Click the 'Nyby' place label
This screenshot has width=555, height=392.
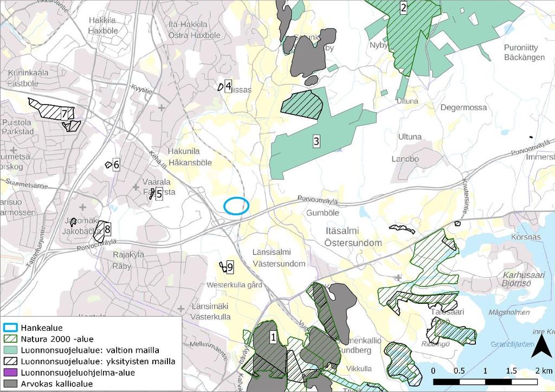click(x=378, y=45)
